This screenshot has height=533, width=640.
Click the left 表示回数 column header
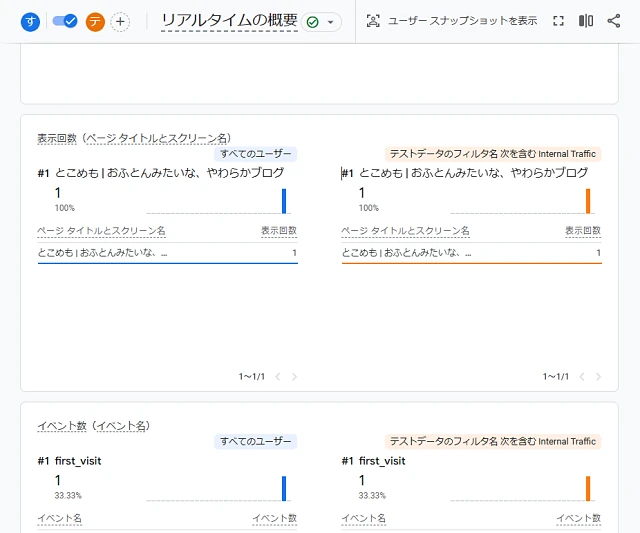pyautogui.click(x=279, y=231)
